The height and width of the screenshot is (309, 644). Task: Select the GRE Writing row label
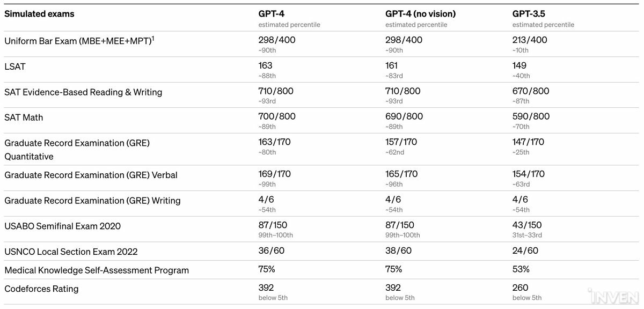point(92,201)
